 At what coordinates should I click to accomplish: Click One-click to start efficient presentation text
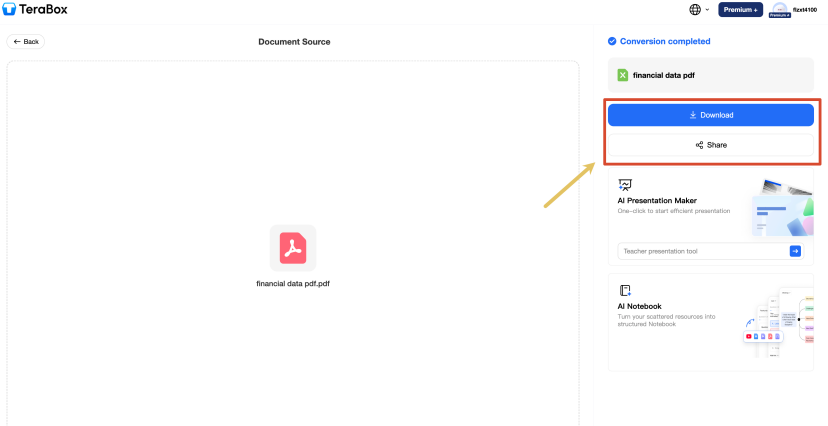coord(674,211)
